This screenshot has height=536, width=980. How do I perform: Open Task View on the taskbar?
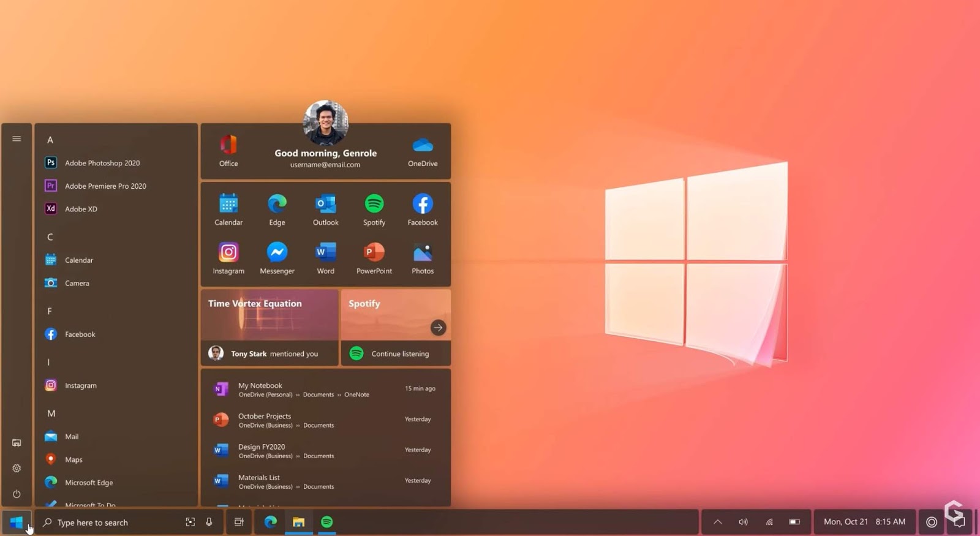tap(239, 522)
